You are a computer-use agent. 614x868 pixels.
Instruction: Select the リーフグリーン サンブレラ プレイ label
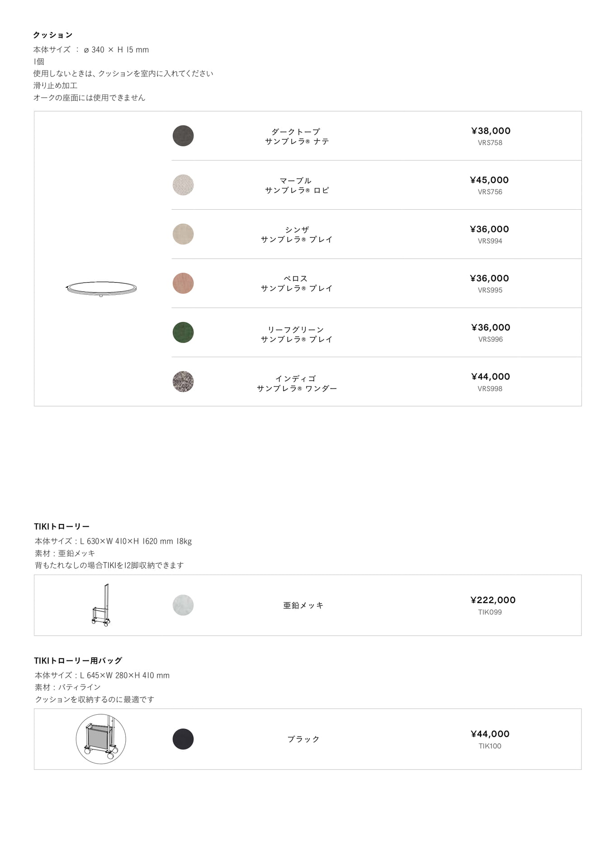coord(297,335)
